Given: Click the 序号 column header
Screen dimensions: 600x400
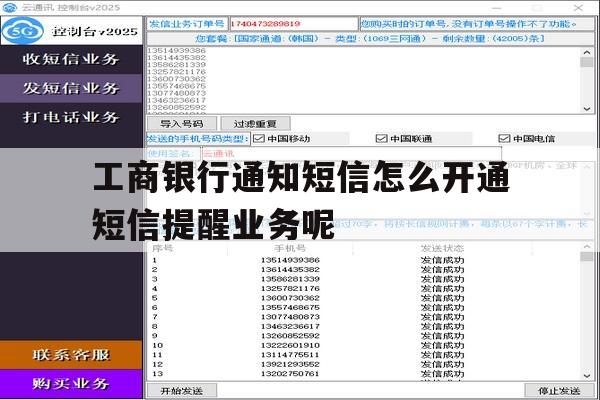Looking at the screenshot, I should click(163, 248).
